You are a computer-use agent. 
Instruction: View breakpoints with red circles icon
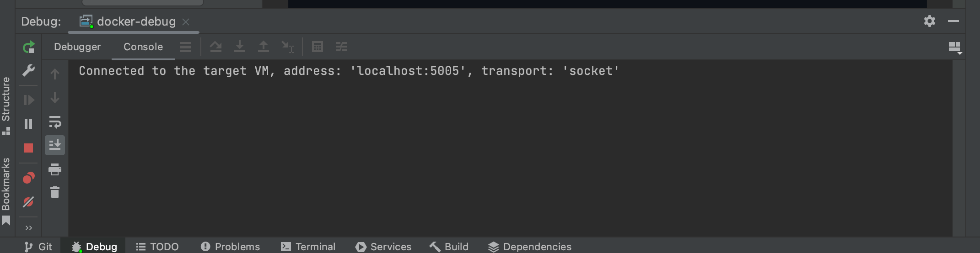[x=28, y=178]
